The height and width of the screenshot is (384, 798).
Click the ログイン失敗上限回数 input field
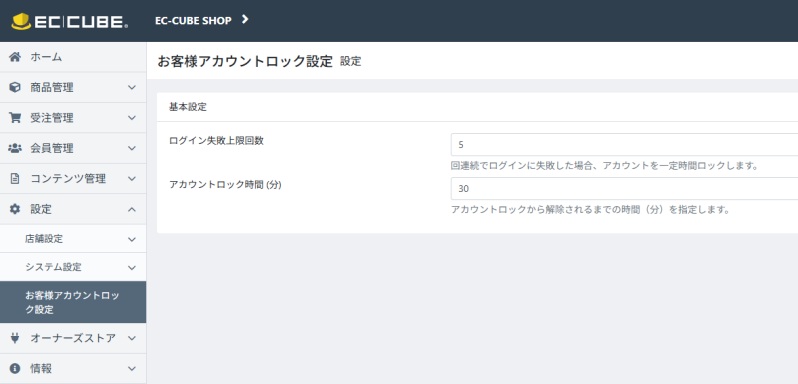pyautogui.click(x=624, y=145)
